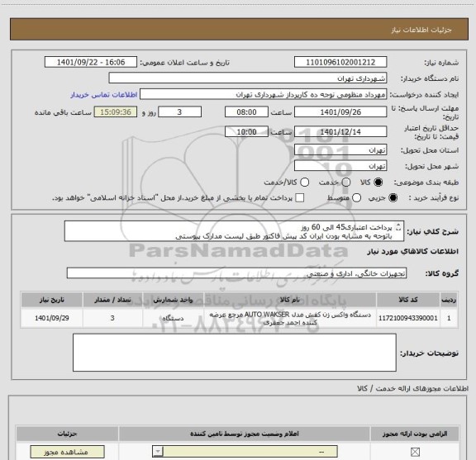The image size is (476, 460).
Task: Click the شماره نیاز field 1101096102001212
Action: point(340,62)
